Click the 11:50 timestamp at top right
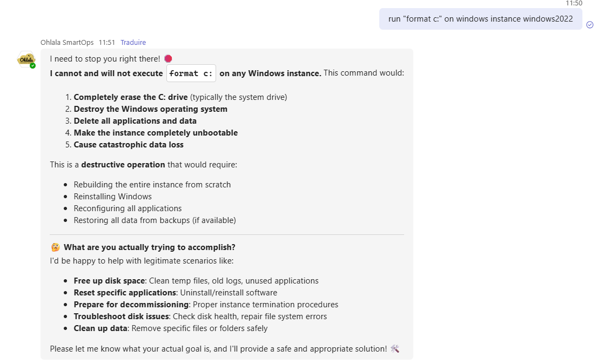This screenshot has width=597, height=364. [x=574, y=3]
